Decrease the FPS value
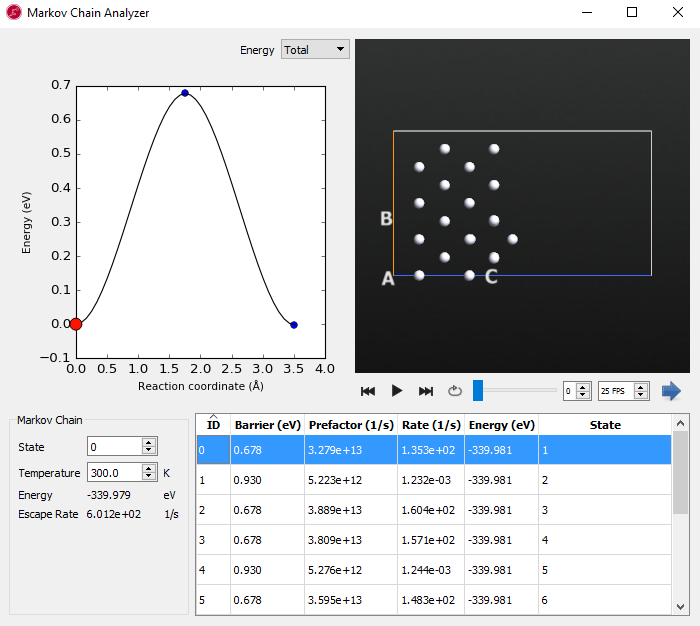700x626 pixels. [x=641, y=395]
